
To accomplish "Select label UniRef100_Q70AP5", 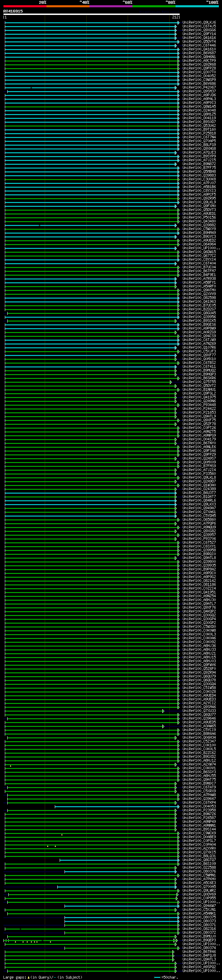I will (x=199, y=141).
